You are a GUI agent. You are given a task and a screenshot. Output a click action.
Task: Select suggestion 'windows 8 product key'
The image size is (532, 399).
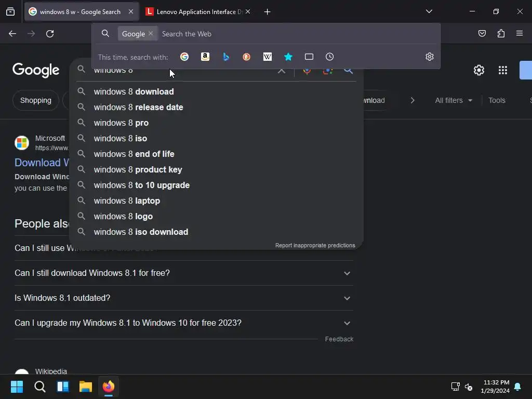click(x=216, y=170)
